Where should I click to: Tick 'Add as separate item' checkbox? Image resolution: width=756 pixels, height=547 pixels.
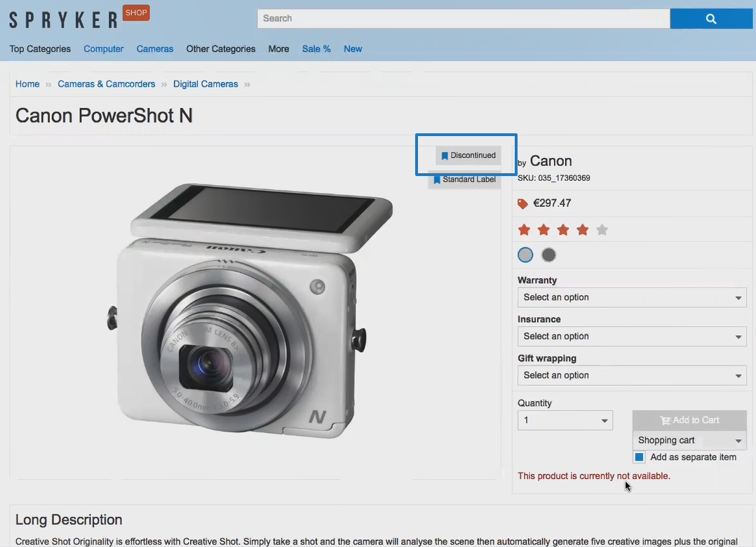coord(640,457)
